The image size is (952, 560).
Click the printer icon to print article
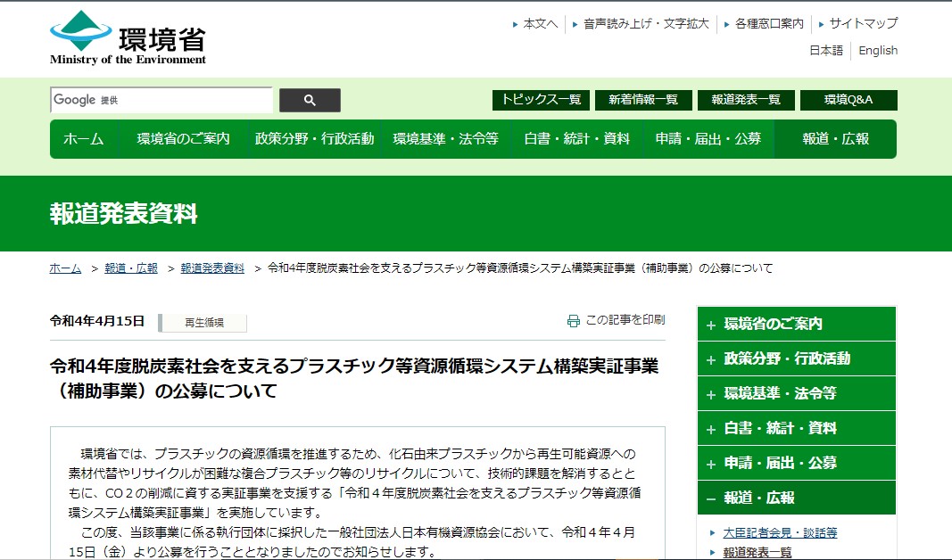(574, 321)
